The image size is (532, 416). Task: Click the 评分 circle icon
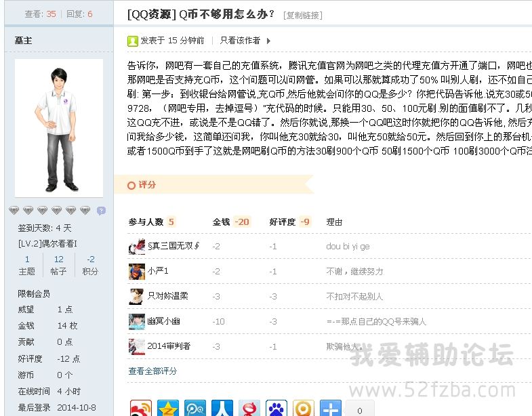click(x=131, y=185)
